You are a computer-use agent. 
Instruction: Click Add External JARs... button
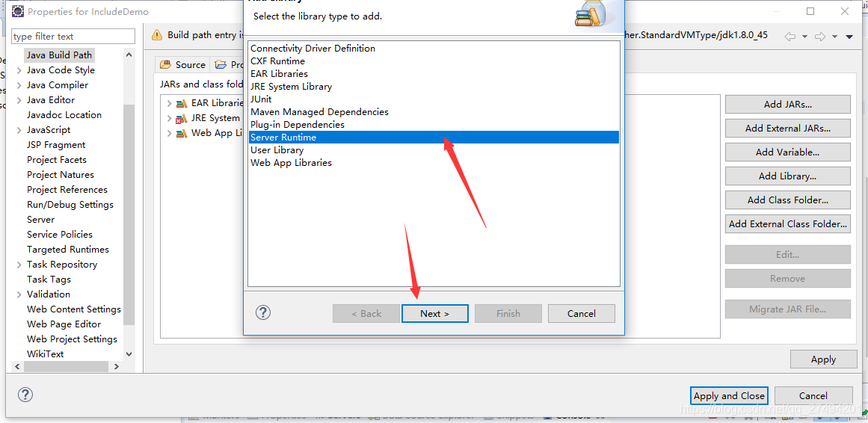pos(787,128)
